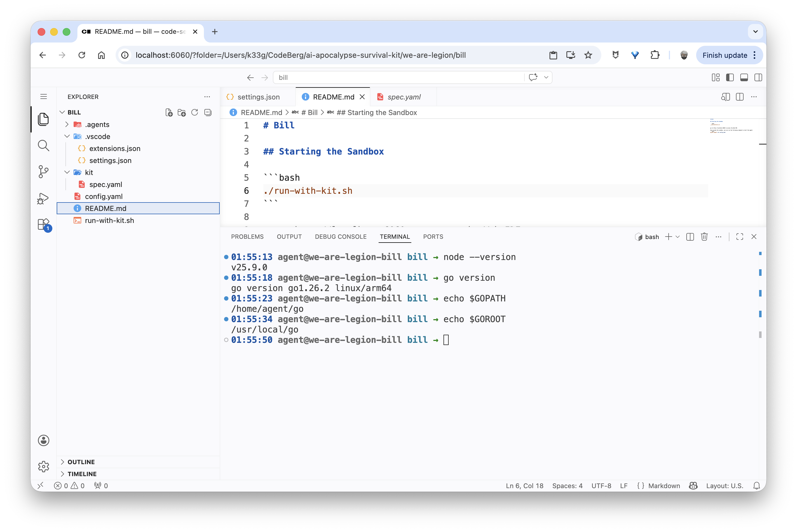Open the new terminal launch profile dropdown
The height and width of the screenshot is (532, 797).
[678, 237]
